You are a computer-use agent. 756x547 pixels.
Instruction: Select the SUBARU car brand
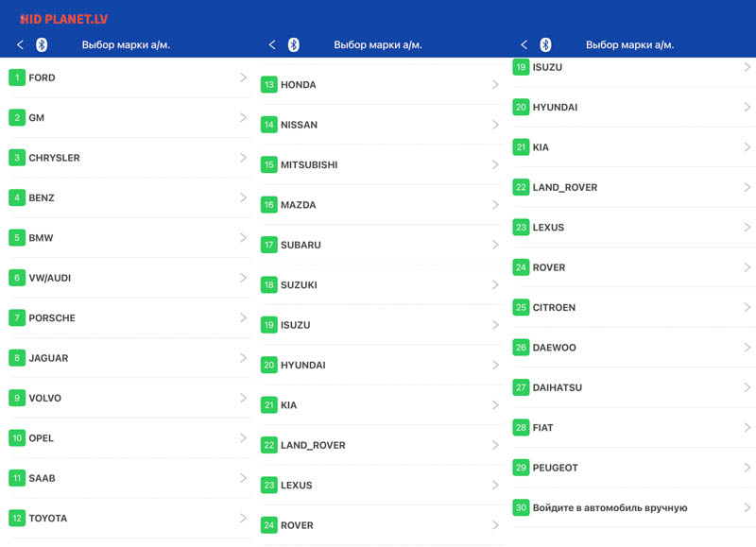(301, 246)
